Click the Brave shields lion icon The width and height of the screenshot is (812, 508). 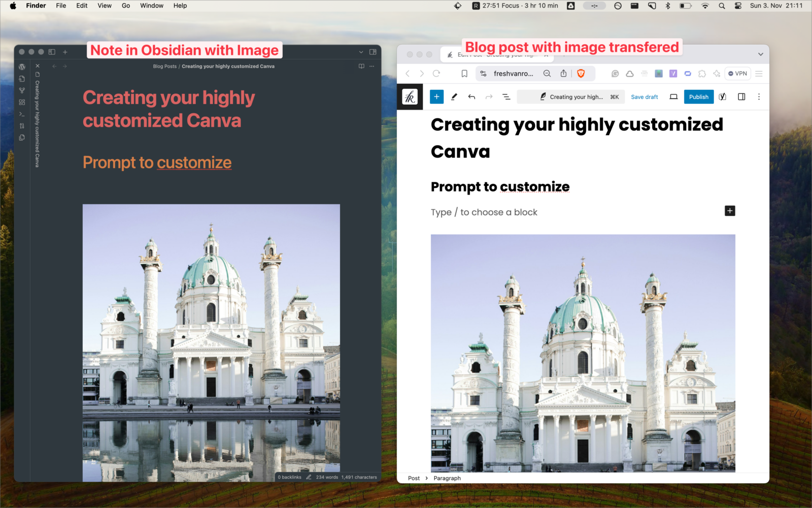pyautogui.click(x=581, y=73)
